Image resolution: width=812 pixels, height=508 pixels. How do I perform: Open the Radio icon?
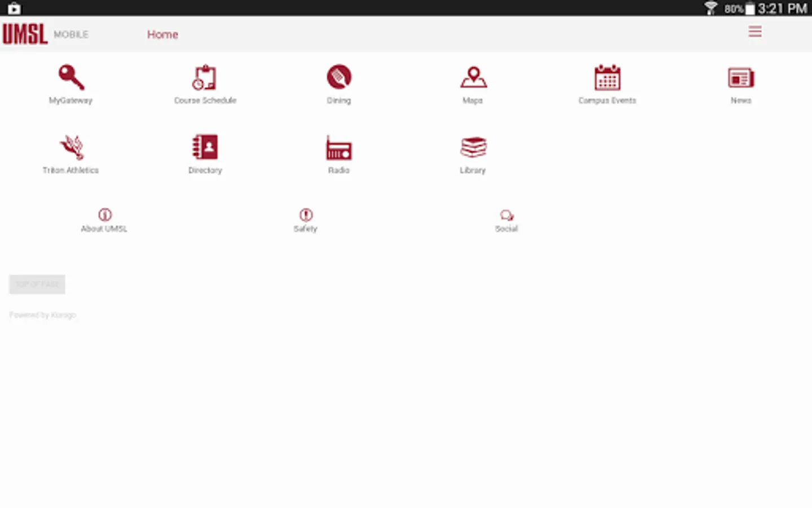tap(338, 147)
